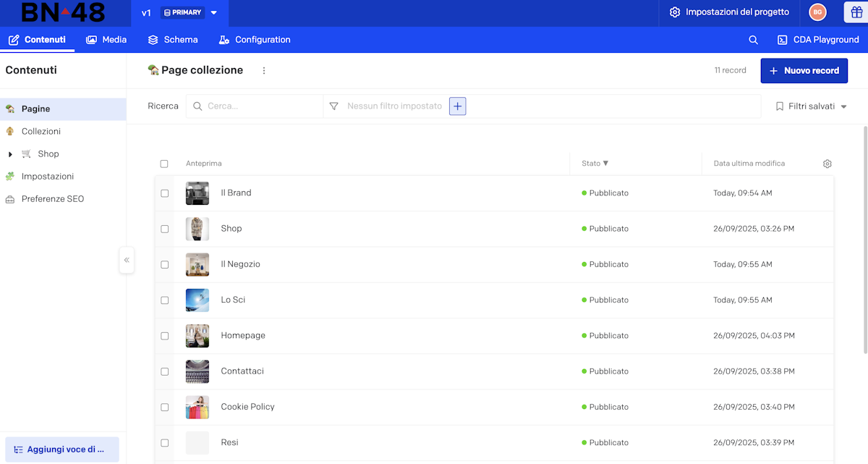Click the search magnifier icon in top bar

pyautogui.click(x=753, y=40)
